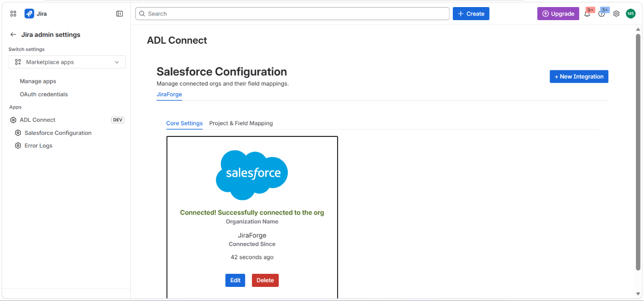This screenshot has height=301, width=644.
Task: Focus the Search input field
Action: pos(292,14)
